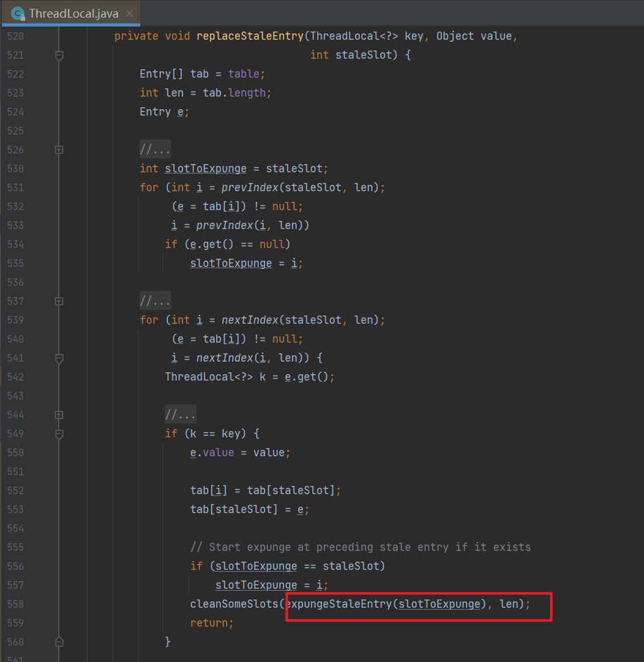Select the ThreadLocal.java editor tab
The width and height of the screenshot is (644, 662).
tap(73, 13)
